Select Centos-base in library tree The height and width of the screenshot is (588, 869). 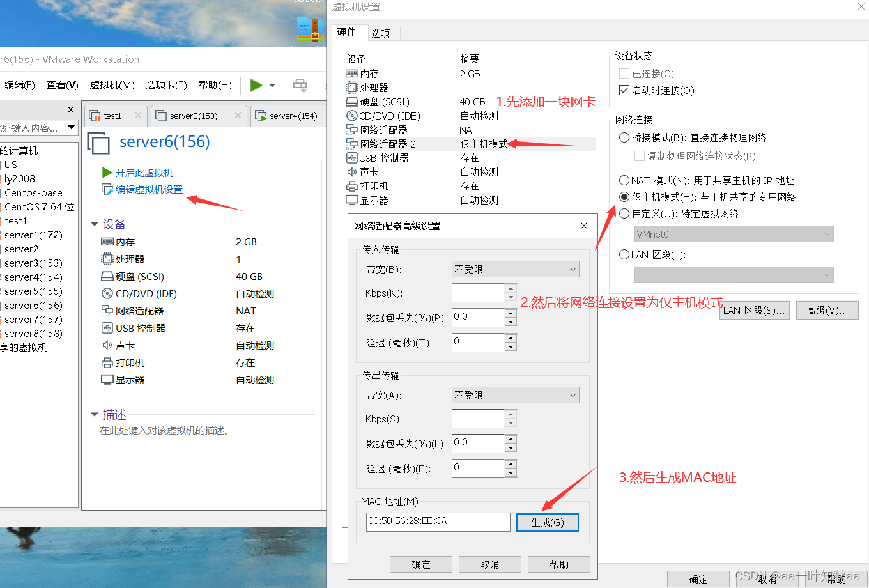(33, 192)
